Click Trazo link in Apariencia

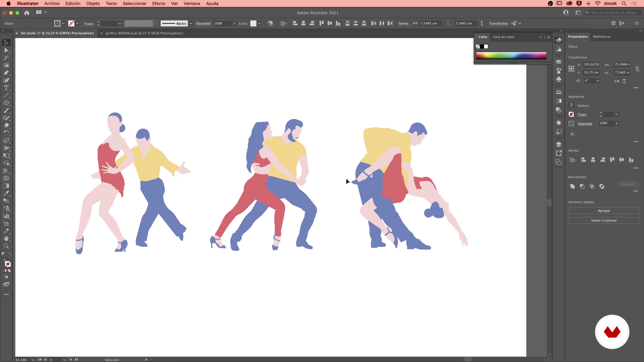(582, 115)
